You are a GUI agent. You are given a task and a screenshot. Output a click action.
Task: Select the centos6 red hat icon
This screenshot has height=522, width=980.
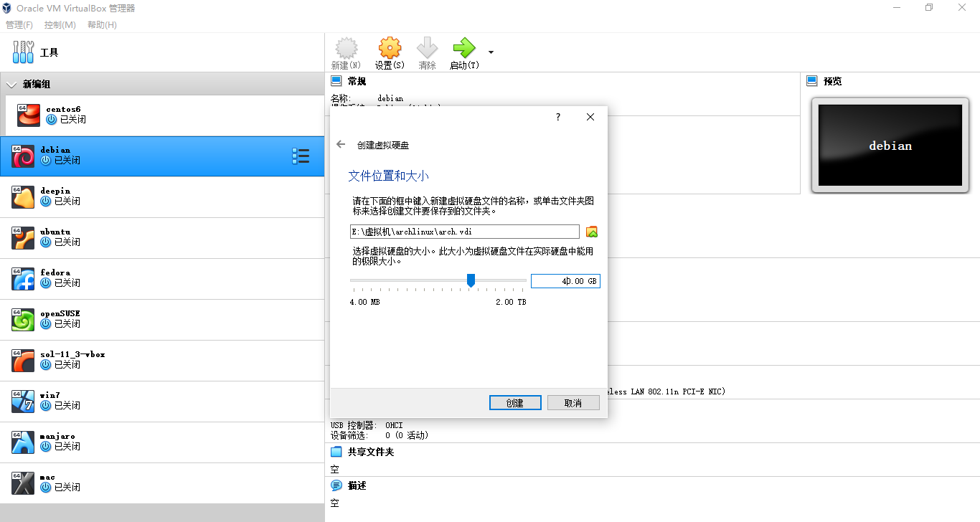coord(29,115)
